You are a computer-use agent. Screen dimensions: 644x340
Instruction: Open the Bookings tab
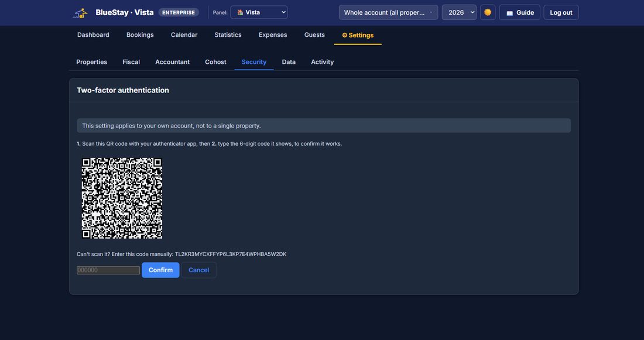(140, 35)
